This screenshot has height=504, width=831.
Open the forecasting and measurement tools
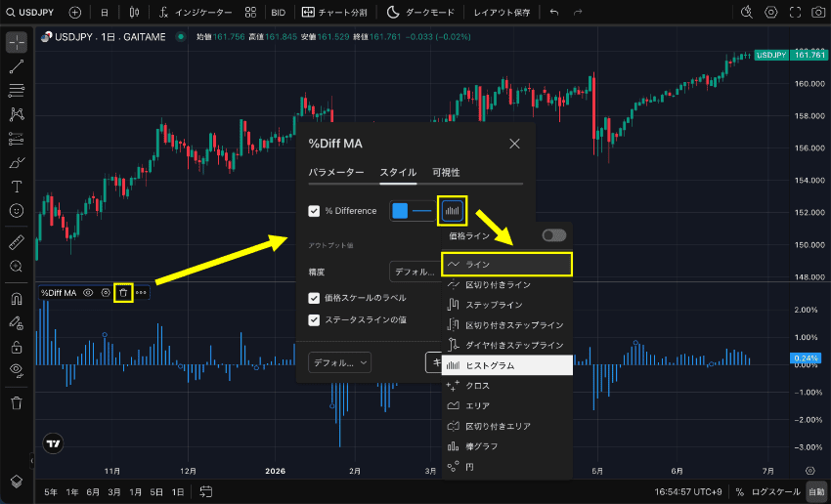pos(17,139)
